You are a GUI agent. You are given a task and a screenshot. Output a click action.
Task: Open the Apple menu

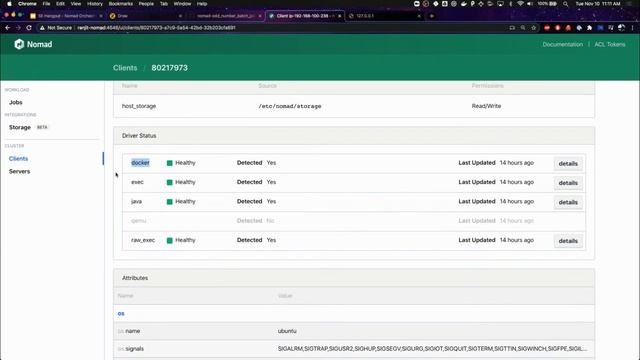(9, 4)
